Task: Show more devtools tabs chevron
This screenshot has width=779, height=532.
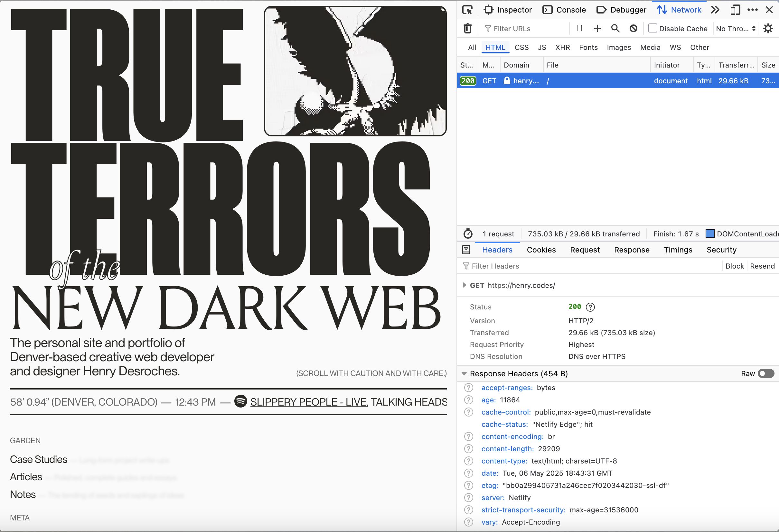Action: coord(715,10)
